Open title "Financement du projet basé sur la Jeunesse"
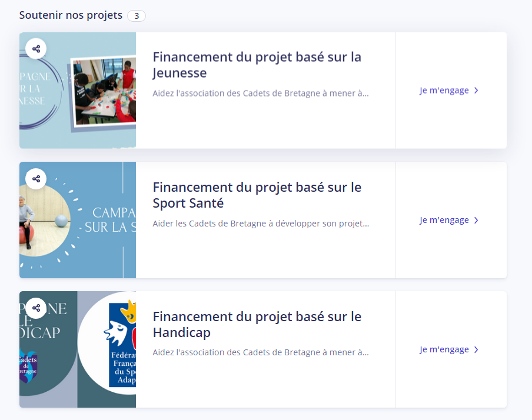Image resolution: width=532 pixels, height=420 pixels. [257, 65]
